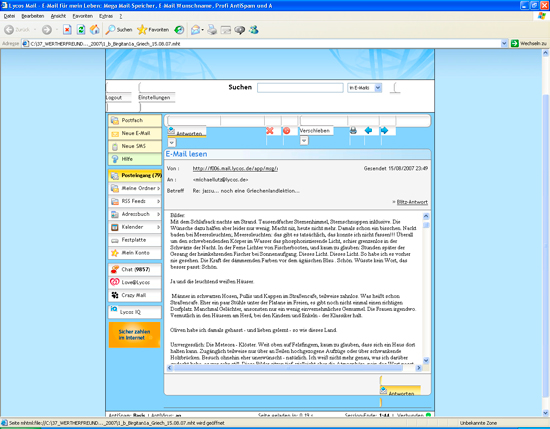Click the Love@Lycos heart icon
550x429 pixels.
pos(115,282)
